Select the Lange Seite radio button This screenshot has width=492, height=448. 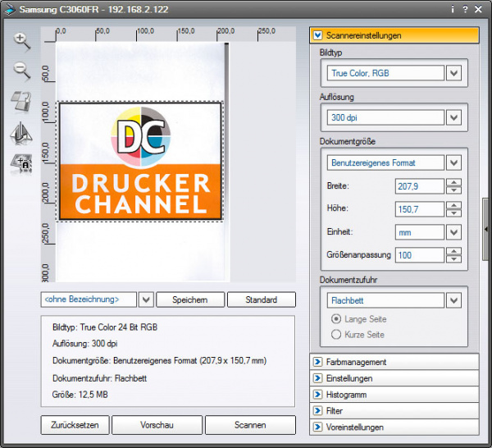click(x=335, y=318)
